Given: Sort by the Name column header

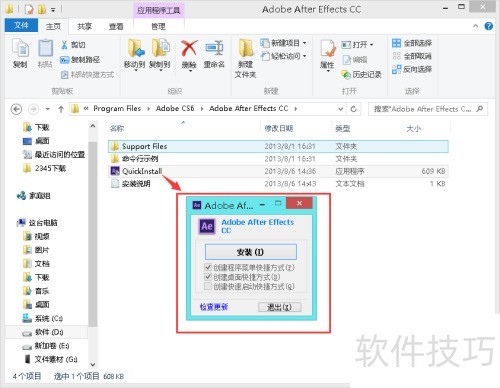Looking at the screenshot, I should point(117,128).
